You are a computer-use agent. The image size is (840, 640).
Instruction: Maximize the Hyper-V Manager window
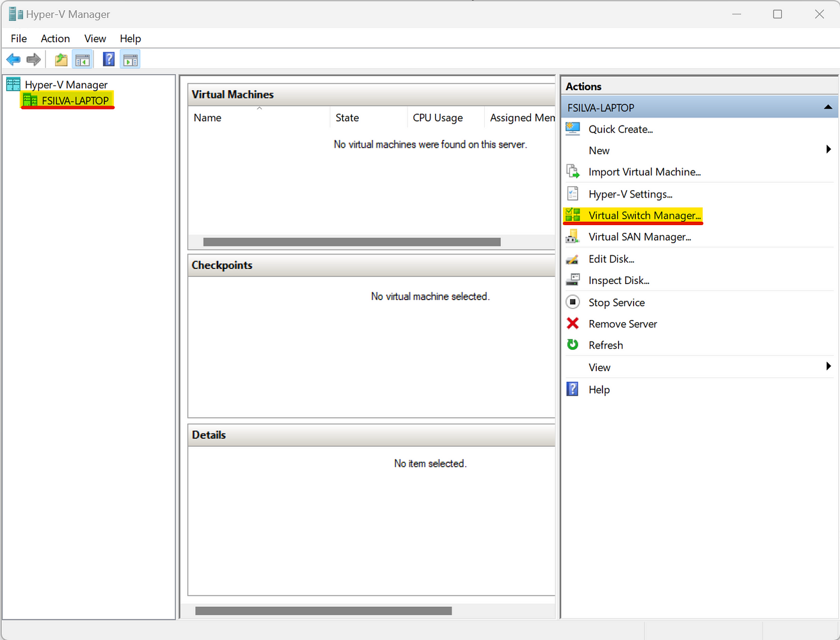pos(778,14)
